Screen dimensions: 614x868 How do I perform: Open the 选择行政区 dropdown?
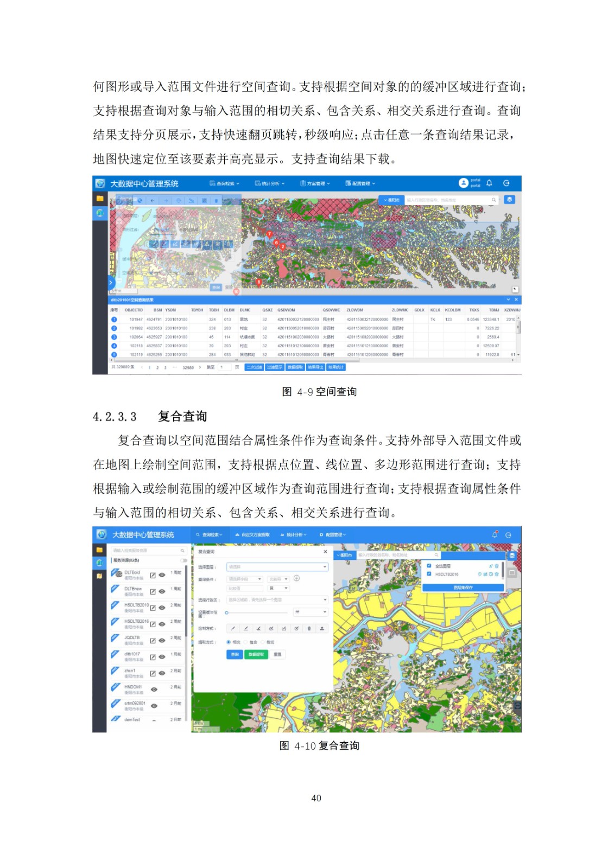277,600
